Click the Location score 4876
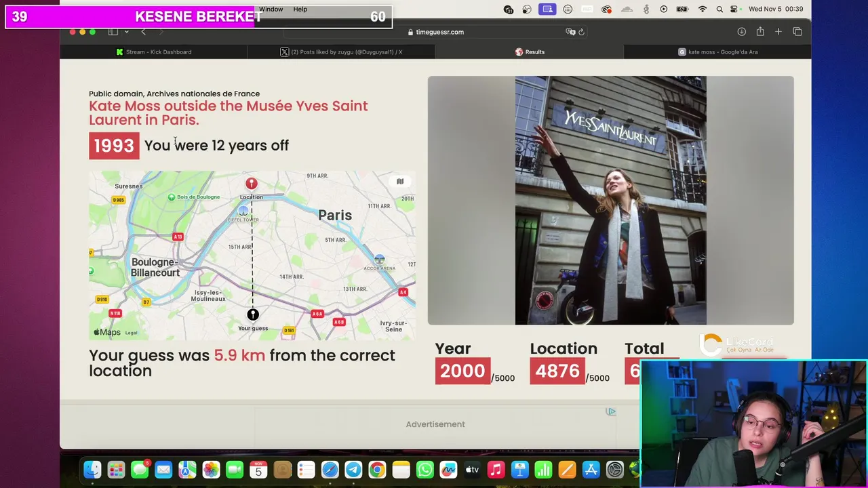868x488 pixels. [x=557, y=371]
